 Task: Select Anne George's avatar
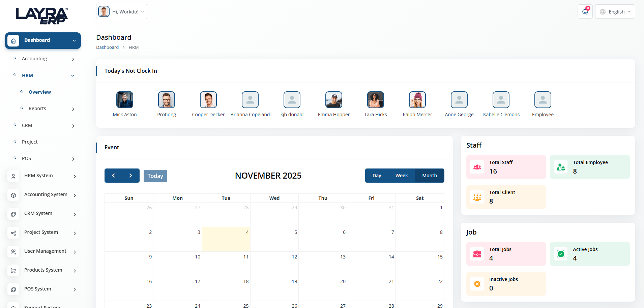click(459, 100)
